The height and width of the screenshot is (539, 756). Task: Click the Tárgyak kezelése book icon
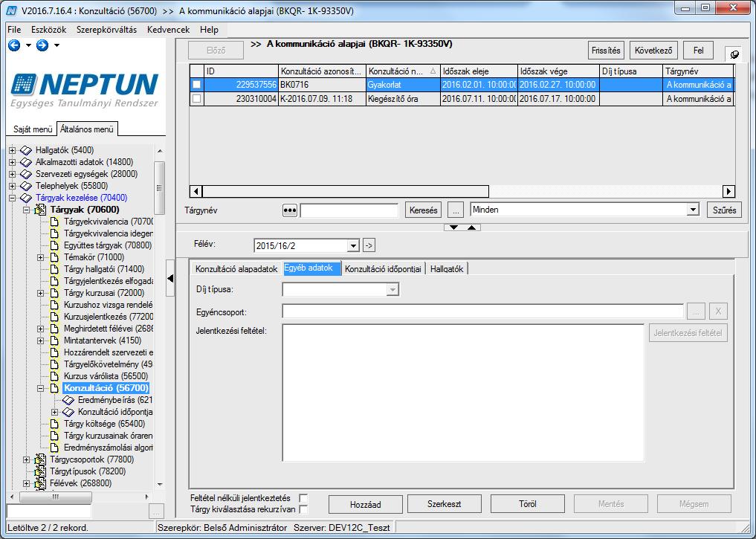click(x=26, y=199)
